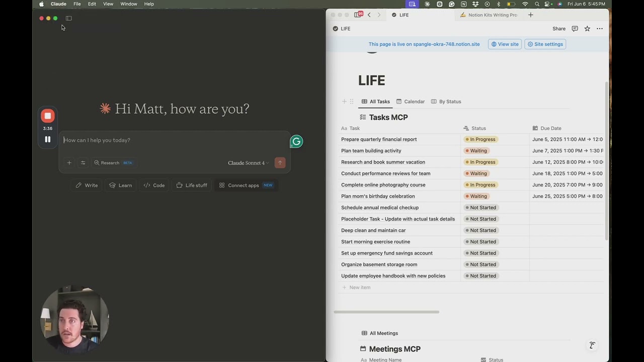Open the Notion page options ellipsis menu
Viewport: 644px width, 362px height.
(x=600, y=29)
